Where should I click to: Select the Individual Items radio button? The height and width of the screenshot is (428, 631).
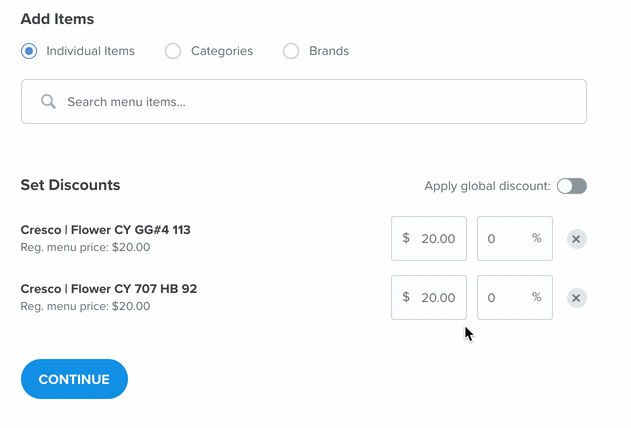[29, 51]
